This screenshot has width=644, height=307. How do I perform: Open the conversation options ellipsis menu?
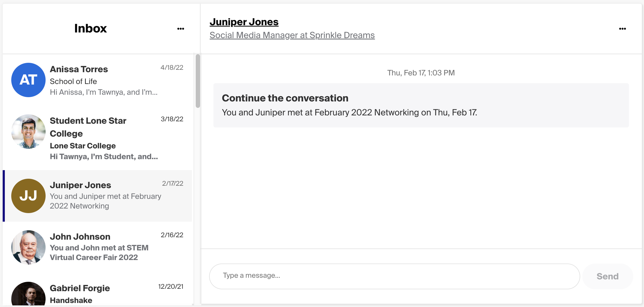[x=623, y=29]
